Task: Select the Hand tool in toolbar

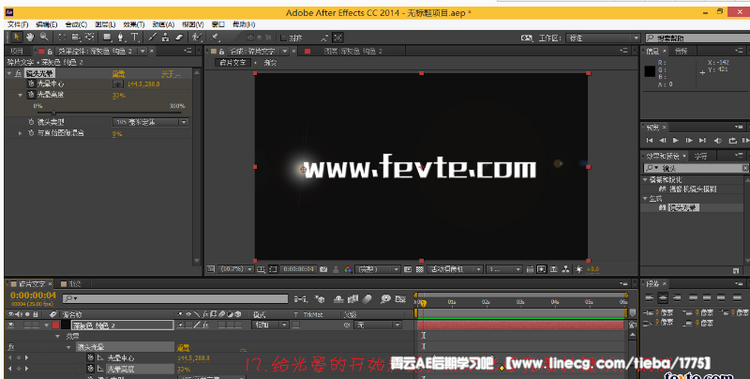Action: click(x=30, y=37)
